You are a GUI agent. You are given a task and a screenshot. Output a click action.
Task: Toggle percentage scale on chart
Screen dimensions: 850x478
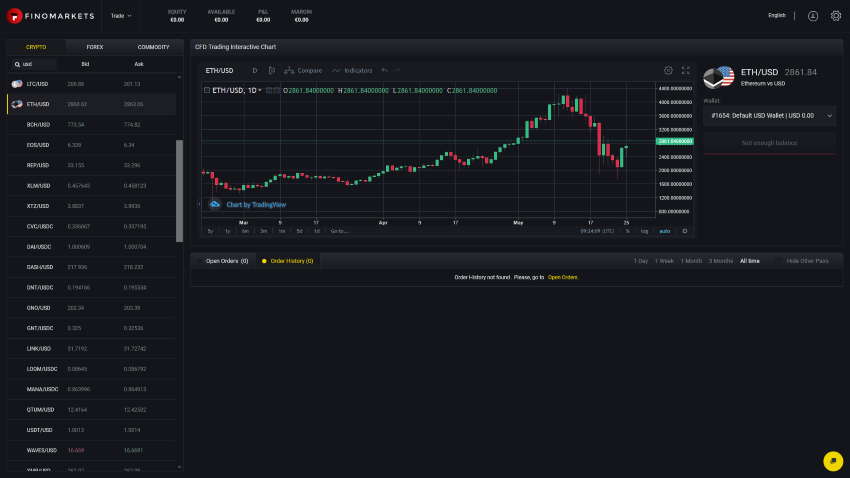click(628, 231)
